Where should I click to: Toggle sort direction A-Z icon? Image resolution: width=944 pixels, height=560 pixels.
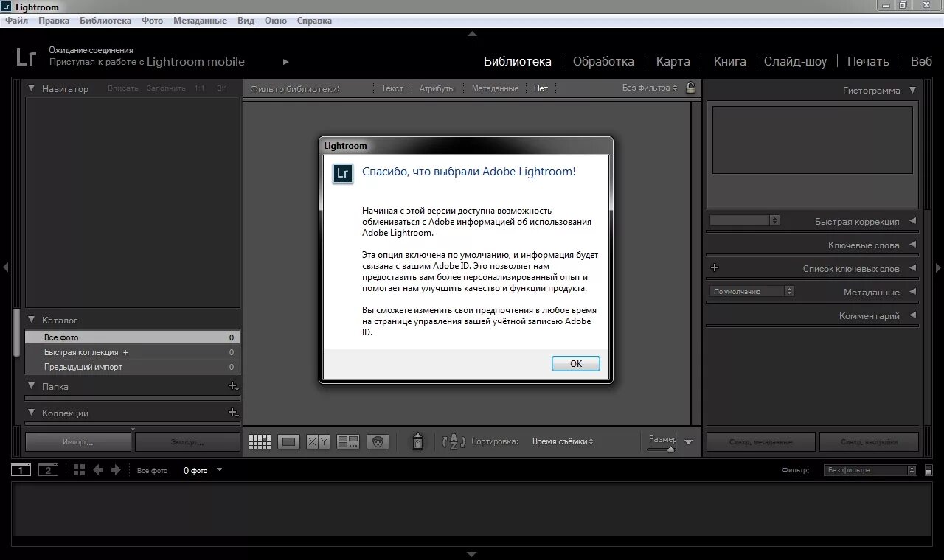point(454,441)
